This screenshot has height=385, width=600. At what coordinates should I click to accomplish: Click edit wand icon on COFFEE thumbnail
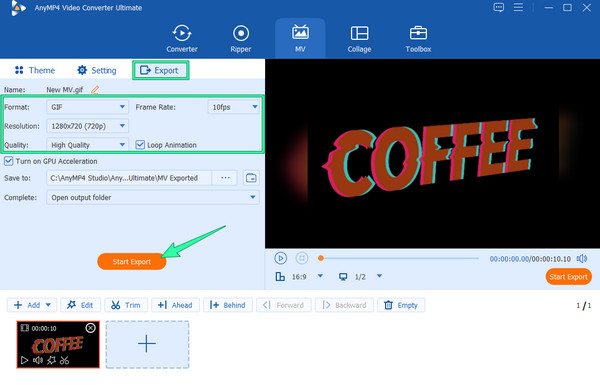[x=51, y=360]
